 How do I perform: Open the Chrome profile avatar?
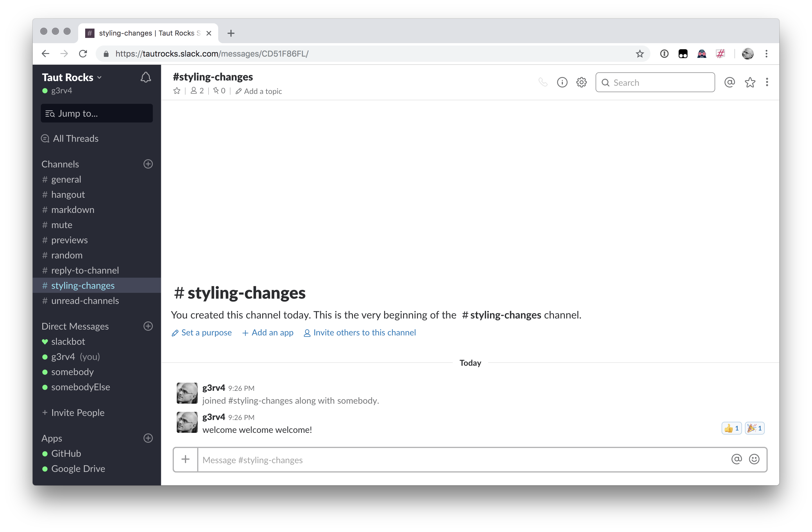pos(748,54)
